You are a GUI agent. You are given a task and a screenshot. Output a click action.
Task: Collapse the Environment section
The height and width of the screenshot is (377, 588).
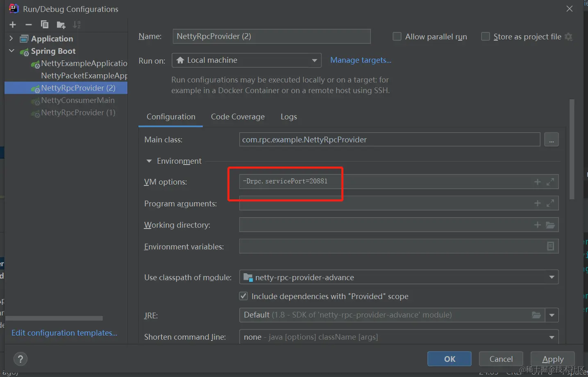pos(149,161)
